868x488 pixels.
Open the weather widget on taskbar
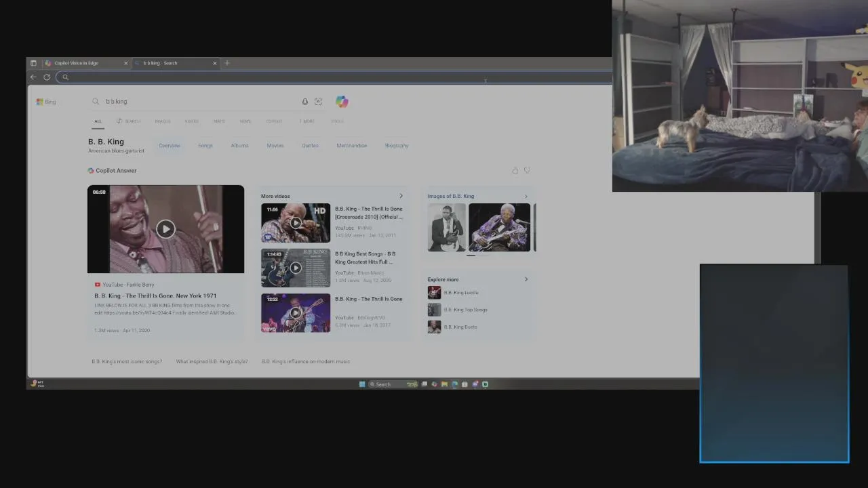point(38,384)
